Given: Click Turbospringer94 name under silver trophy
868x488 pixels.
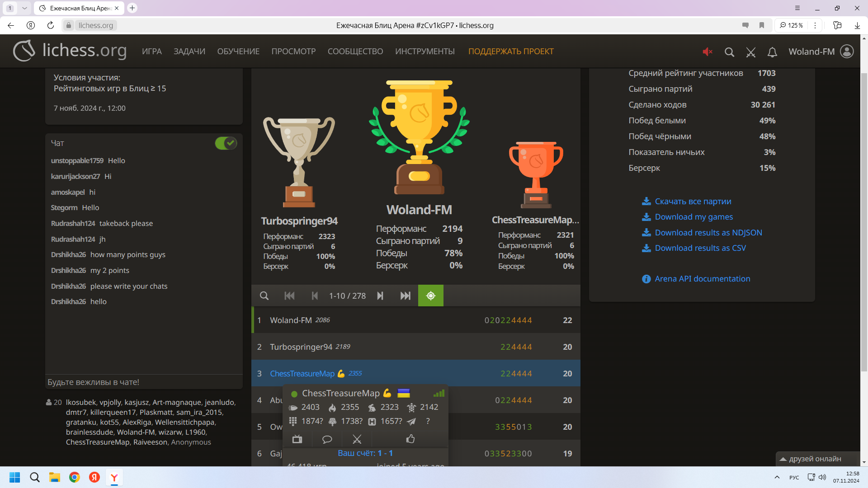Looking at the screenshot, I should point(299,221).
